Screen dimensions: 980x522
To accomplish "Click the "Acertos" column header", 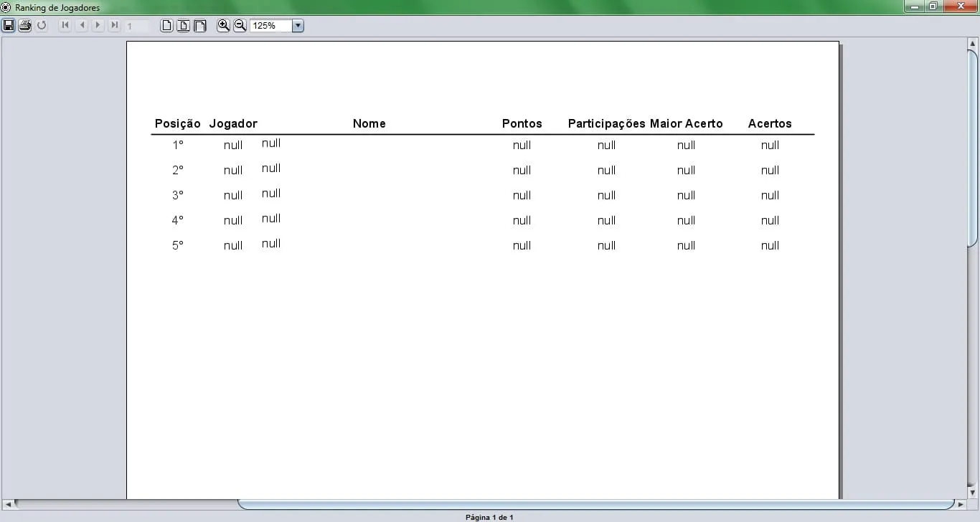I will click(770, 123).
